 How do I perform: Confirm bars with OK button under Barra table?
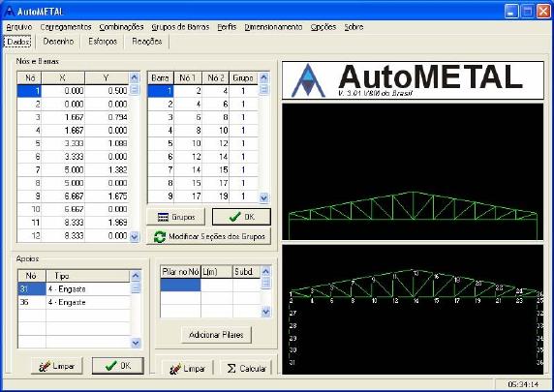pos(241,217)
